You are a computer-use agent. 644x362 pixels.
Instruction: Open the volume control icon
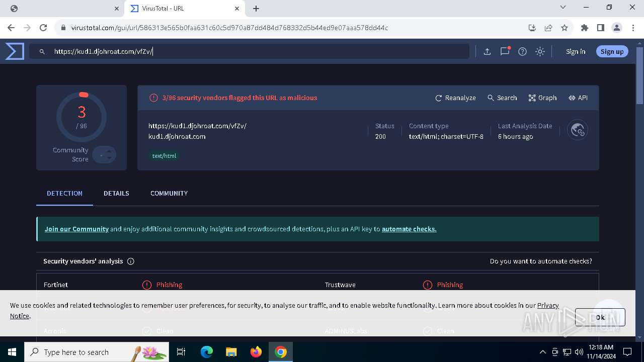pyautogui.click(x=579, y=352)
